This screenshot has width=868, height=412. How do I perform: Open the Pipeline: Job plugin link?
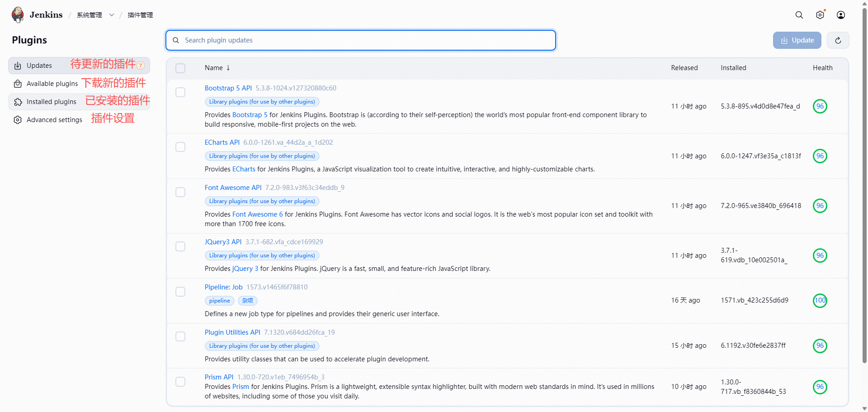pos(224,287)
